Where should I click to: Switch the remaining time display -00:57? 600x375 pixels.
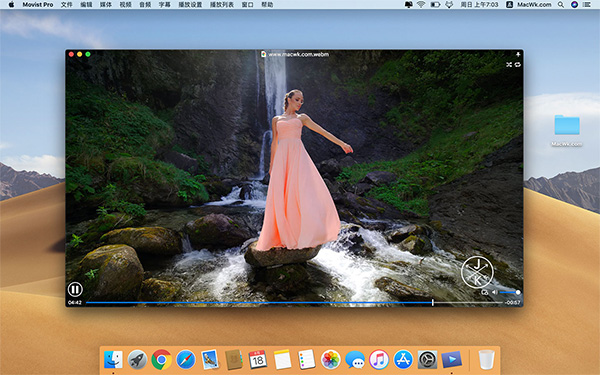[x=513, y=303]
